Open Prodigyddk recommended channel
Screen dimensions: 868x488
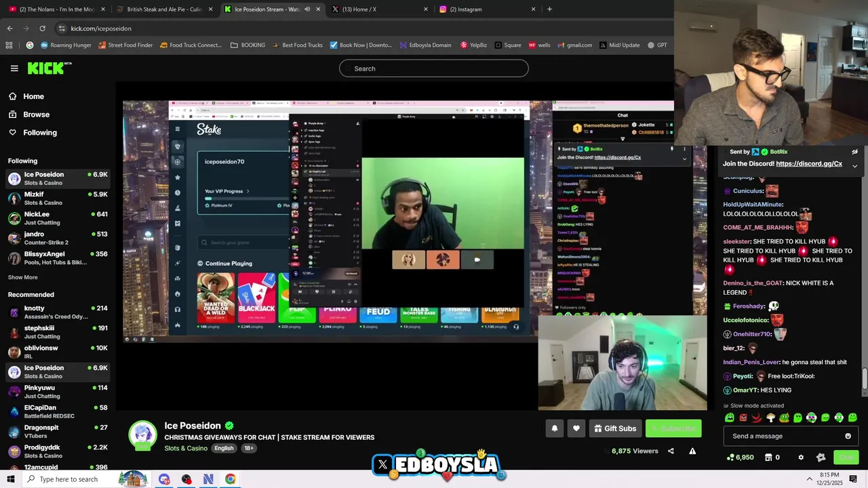point(57,451)
